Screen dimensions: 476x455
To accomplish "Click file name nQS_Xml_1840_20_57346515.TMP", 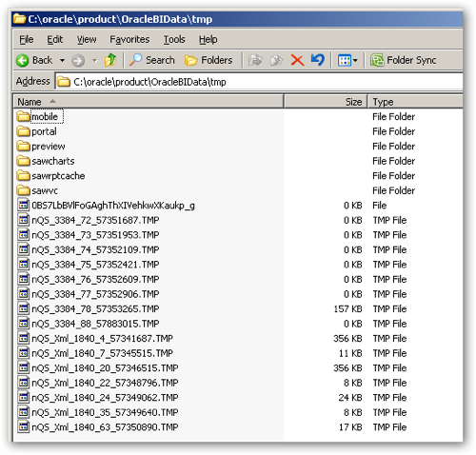I will 105,368.
